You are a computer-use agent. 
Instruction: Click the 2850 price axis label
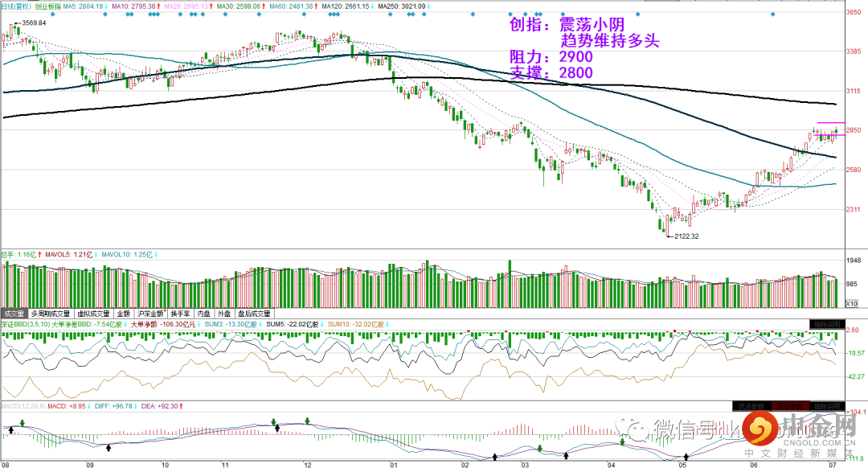(853, 130)
